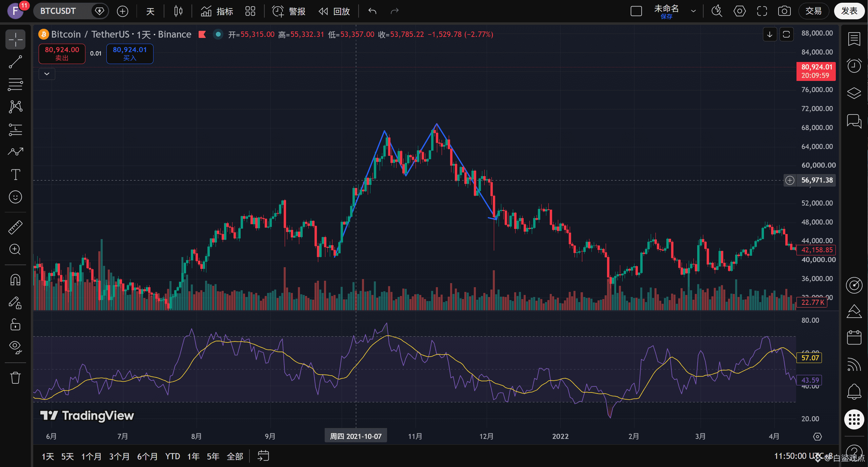This screenshot has width=868, height=467.
Task: Click the 80,924.01 买入 buy button
Action: point(130,54)
